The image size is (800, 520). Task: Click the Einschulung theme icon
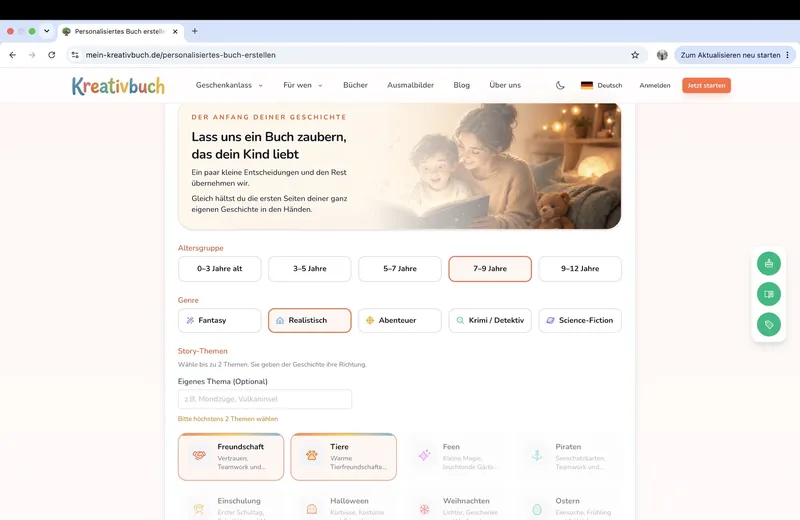(x=199, y=509)
